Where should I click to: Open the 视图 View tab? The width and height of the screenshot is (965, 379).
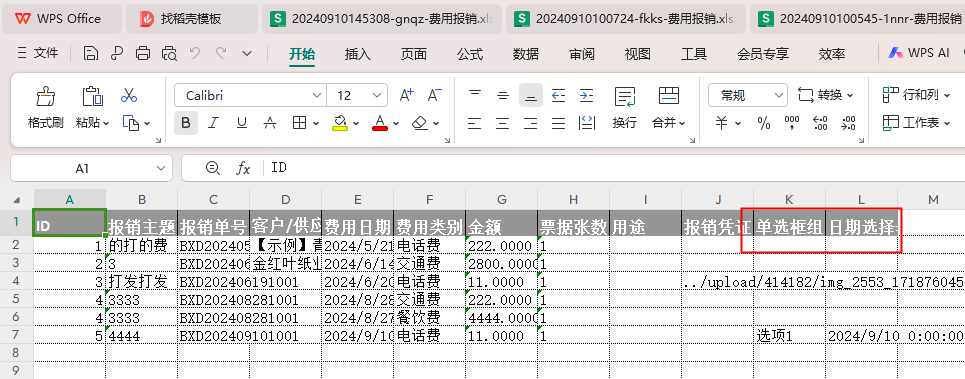click(x=637, y=54)
